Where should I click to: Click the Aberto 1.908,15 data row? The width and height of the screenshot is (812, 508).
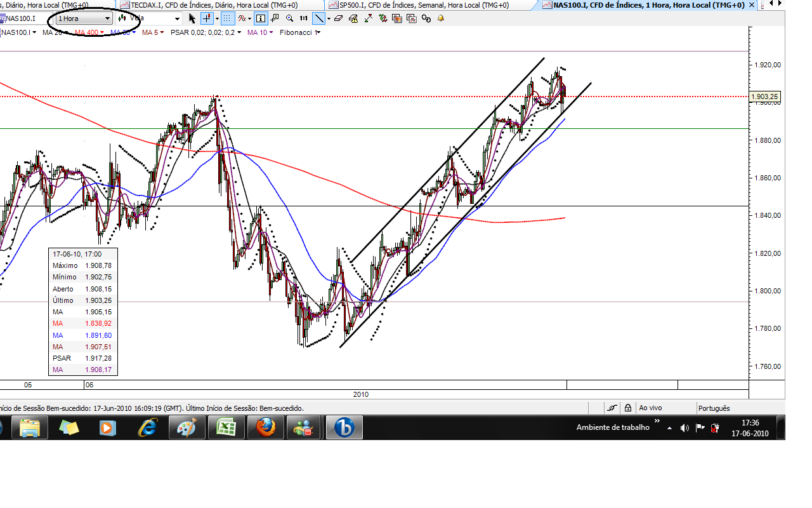click(83, 289)
